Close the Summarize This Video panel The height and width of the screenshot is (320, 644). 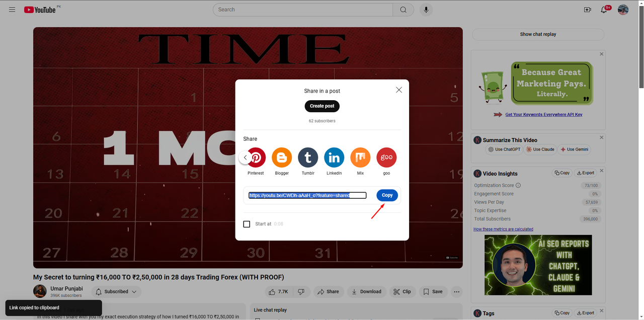click(601, 137)
